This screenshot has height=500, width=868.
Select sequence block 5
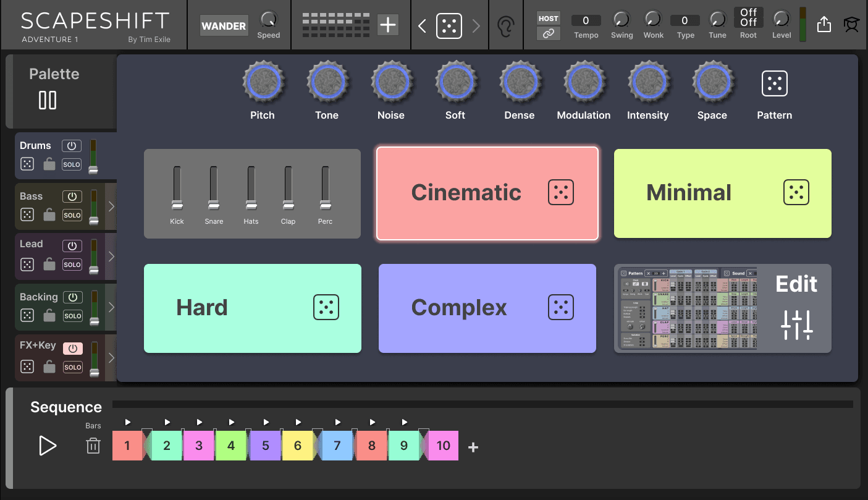point(266,446)
